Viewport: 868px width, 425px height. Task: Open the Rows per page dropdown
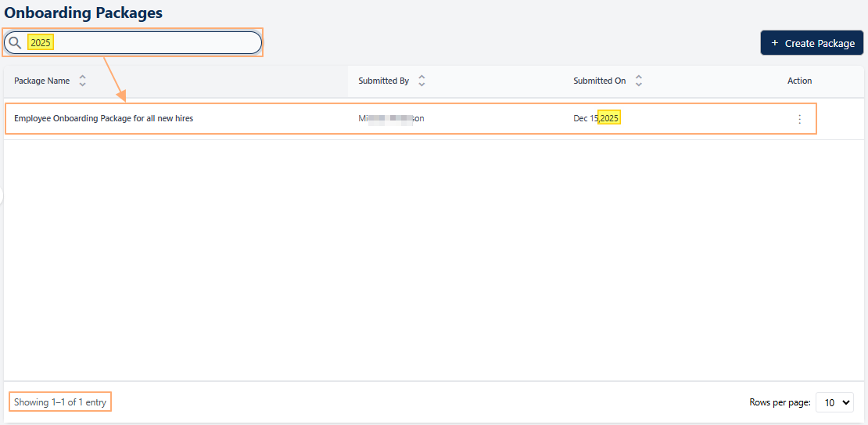(834, 402)
